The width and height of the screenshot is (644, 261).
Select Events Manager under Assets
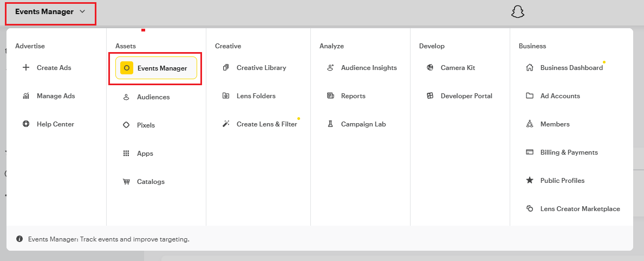pos(156,68)
